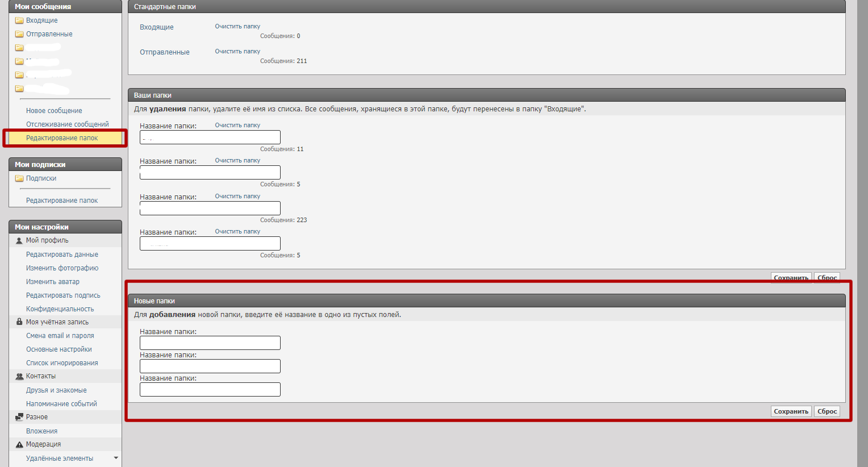Click the Стандартные папки header
Screen dimensions: 868x467
[x=487, y=7]
